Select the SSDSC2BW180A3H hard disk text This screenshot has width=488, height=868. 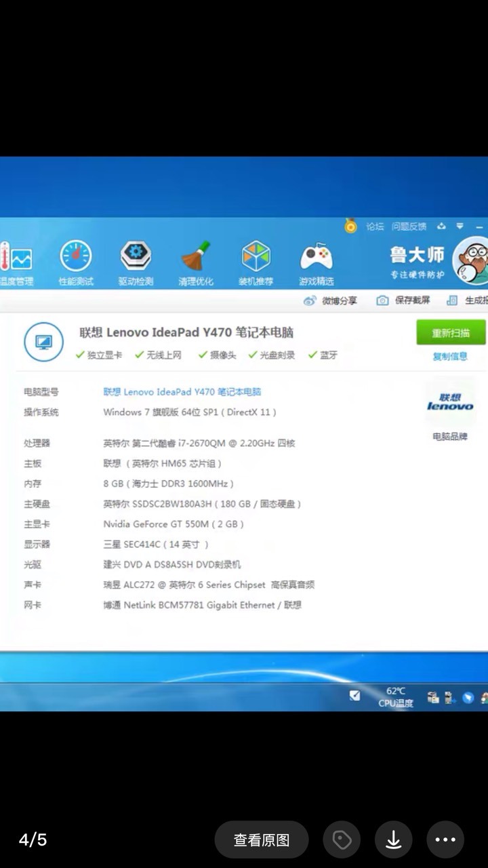point(202,505)
